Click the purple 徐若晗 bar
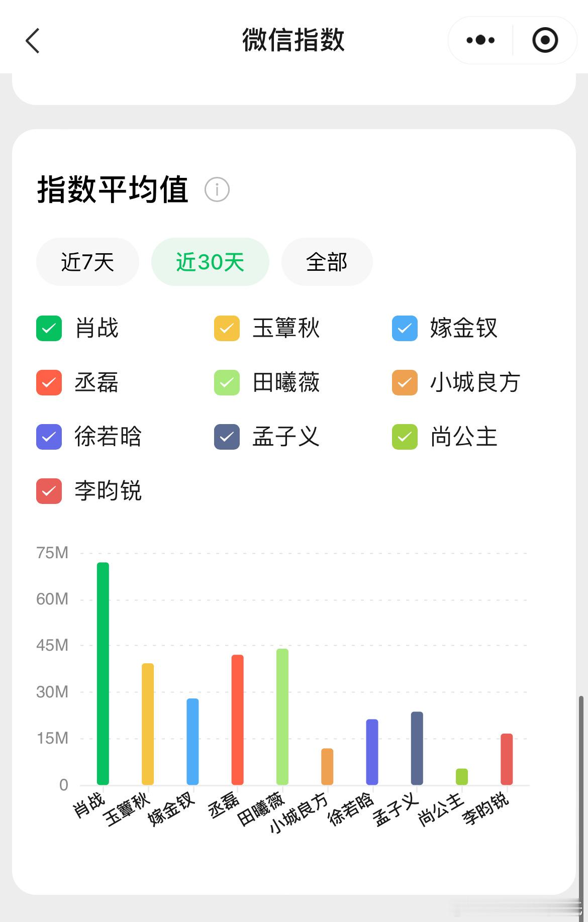Viewport: 588px width, 922px height. pos(372,752)
